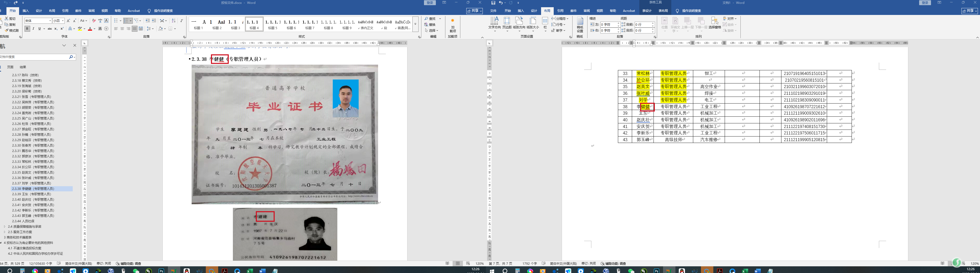Toggle Italic formatting in left window
The image size is (980, 273).
[x=34, y=29]
